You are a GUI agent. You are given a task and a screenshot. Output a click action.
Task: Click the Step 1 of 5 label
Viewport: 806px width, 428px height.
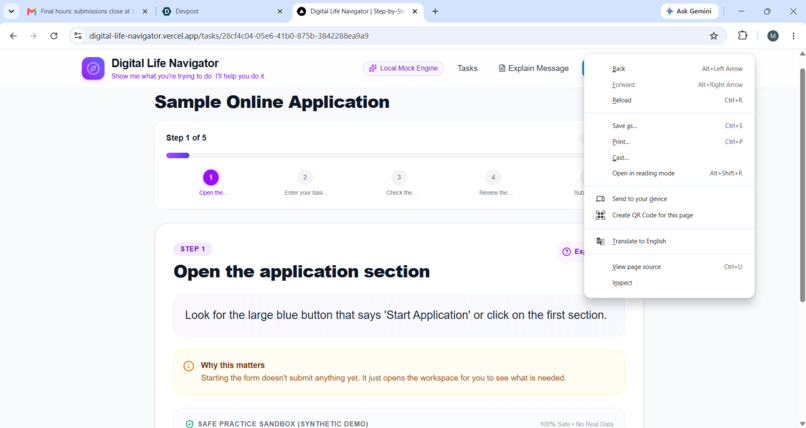coord(186,138)
